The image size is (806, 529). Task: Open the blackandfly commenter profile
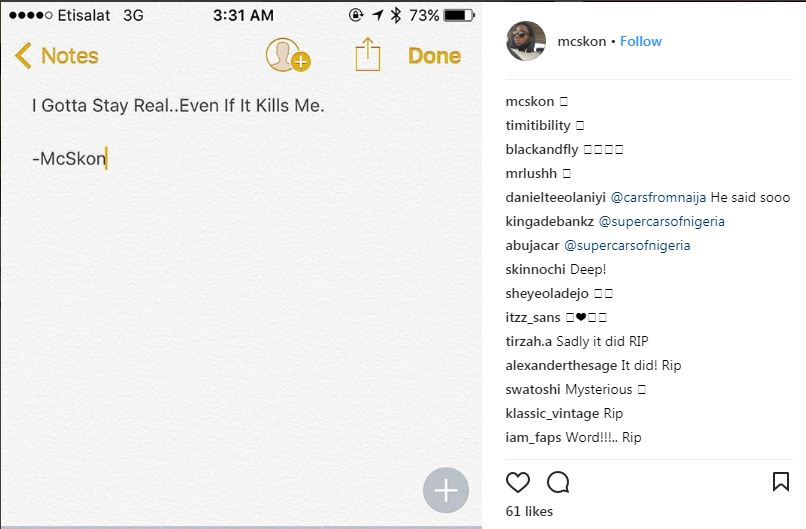point(542,149)
